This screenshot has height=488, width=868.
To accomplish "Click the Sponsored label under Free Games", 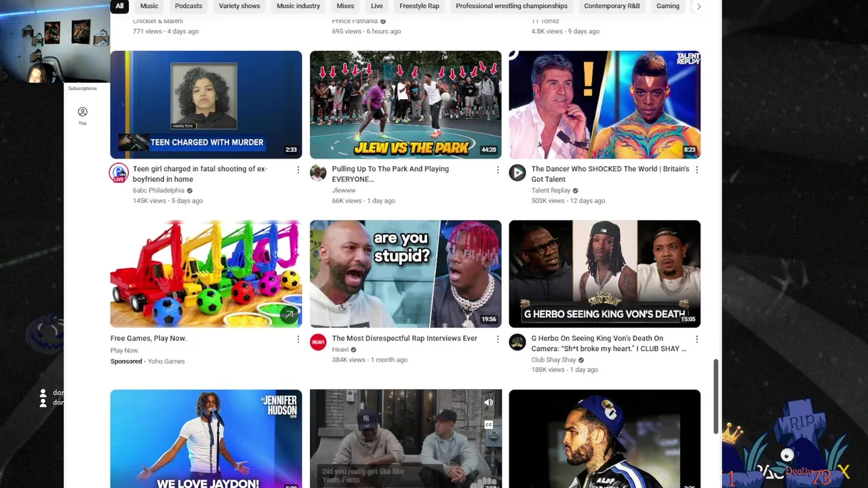I will point(126,361).
